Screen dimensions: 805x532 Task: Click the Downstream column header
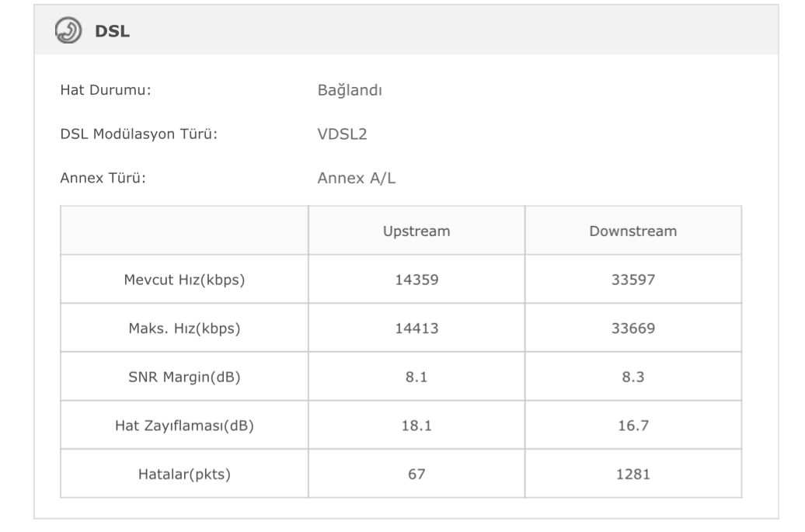632,231
